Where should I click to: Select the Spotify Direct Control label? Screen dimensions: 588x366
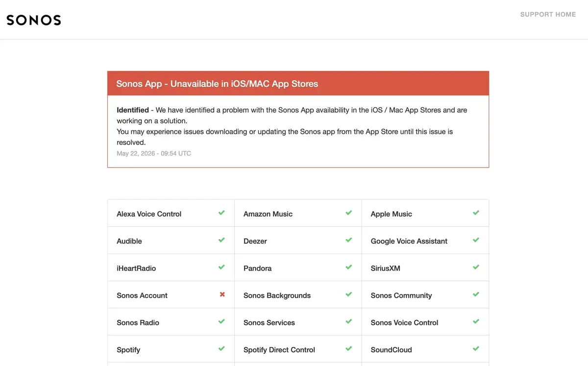(x=279, y=350)
